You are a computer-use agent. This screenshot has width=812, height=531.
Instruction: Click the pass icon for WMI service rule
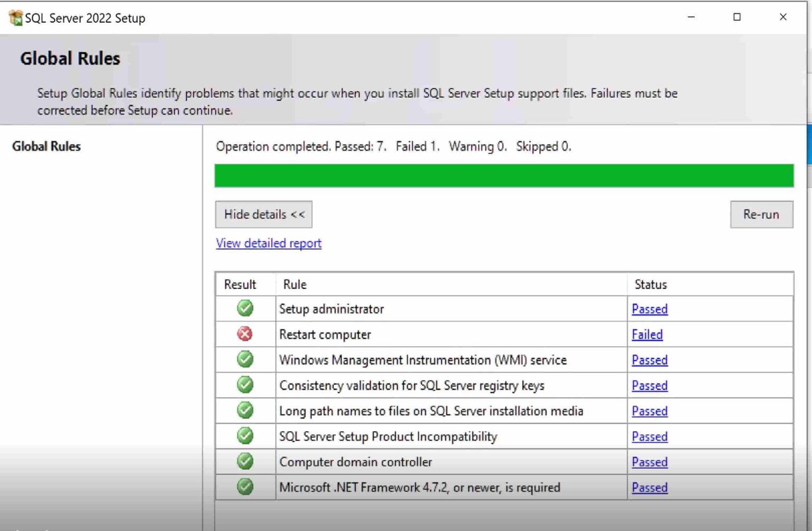(x=245, y=359)
